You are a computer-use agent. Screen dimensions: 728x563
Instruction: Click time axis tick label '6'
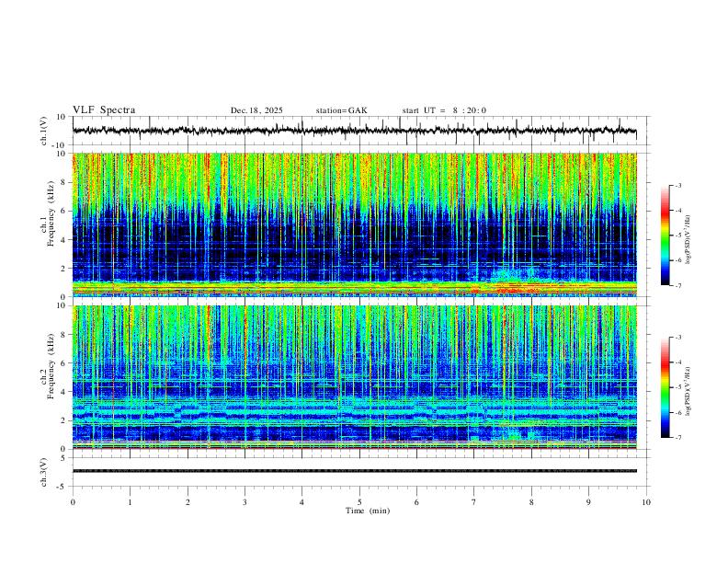tap(416, 502)
